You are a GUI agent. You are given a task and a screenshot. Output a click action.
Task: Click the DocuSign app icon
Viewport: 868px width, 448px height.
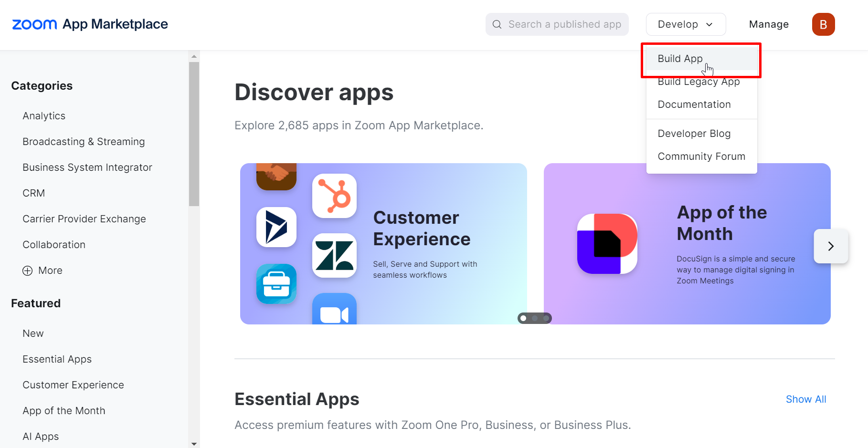[607, 244]
